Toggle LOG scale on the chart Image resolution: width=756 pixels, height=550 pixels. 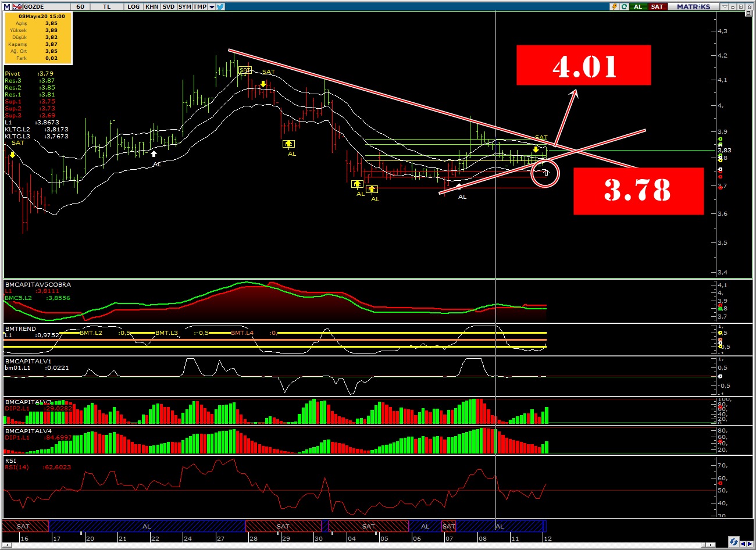point(133,6)
